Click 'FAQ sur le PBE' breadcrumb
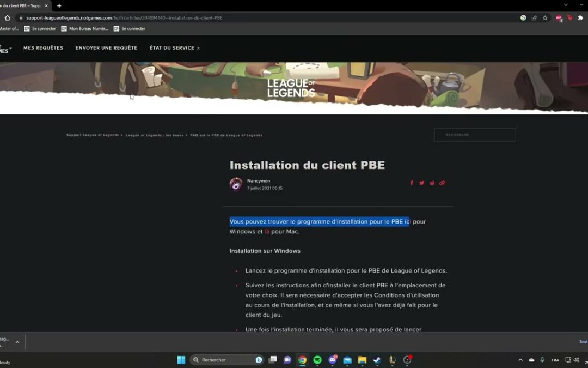The width and height of the screenshot is (588, 368). click(x=226, y=135)
